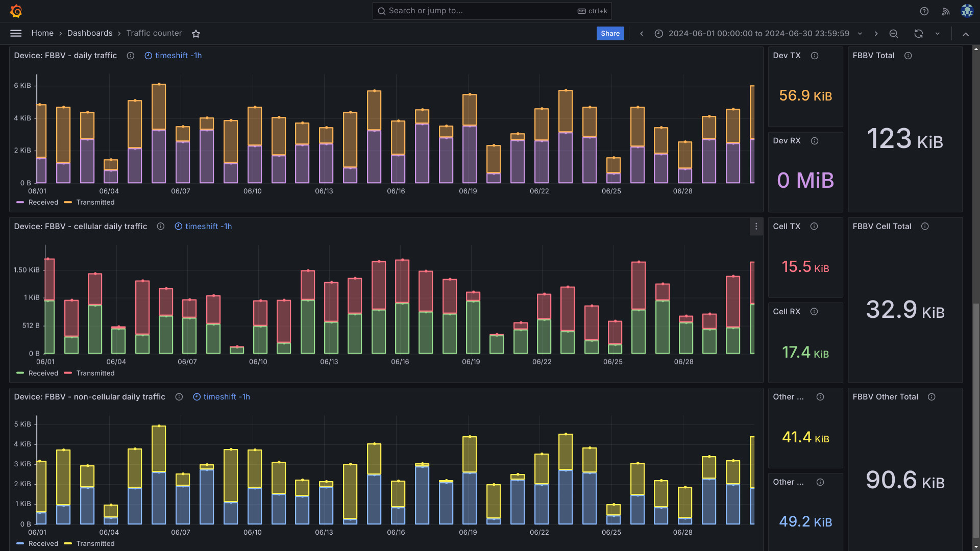Toggle Transmitted series in cellular traffic legend
980x551 pixels.
[x=95, y=373]
